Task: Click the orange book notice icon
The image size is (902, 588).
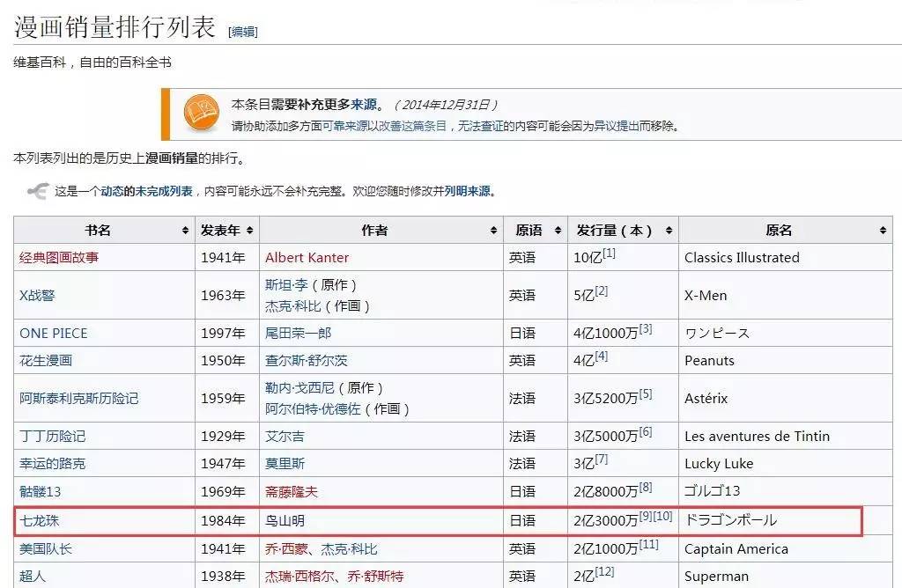Action: click(202, 113)
